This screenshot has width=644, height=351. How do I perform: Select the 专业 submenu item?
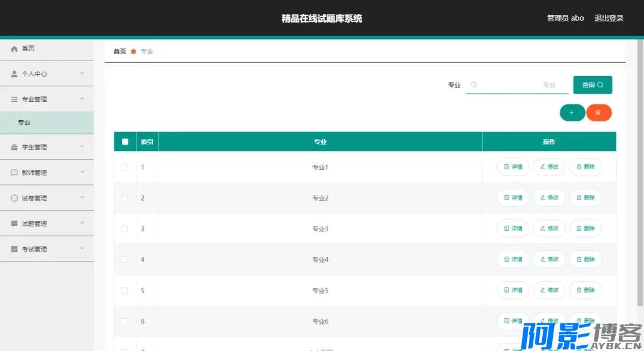(24, 123)
